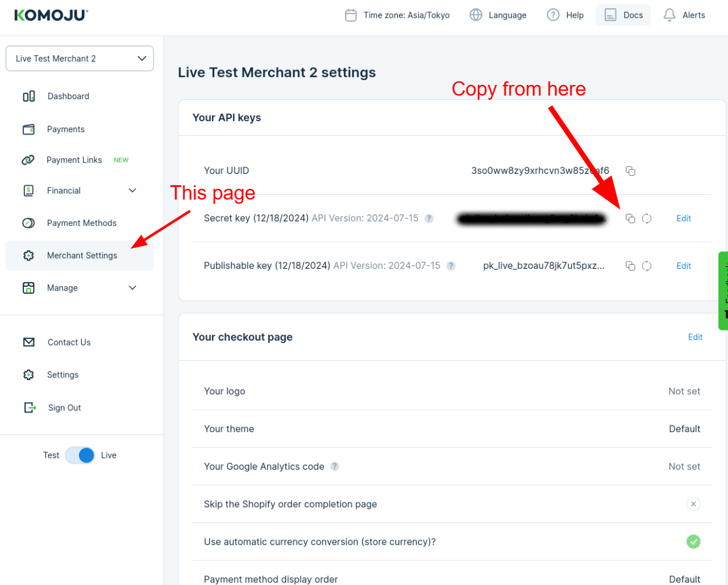
Task: Click the Your logo row label
Action: pos(225,391)
